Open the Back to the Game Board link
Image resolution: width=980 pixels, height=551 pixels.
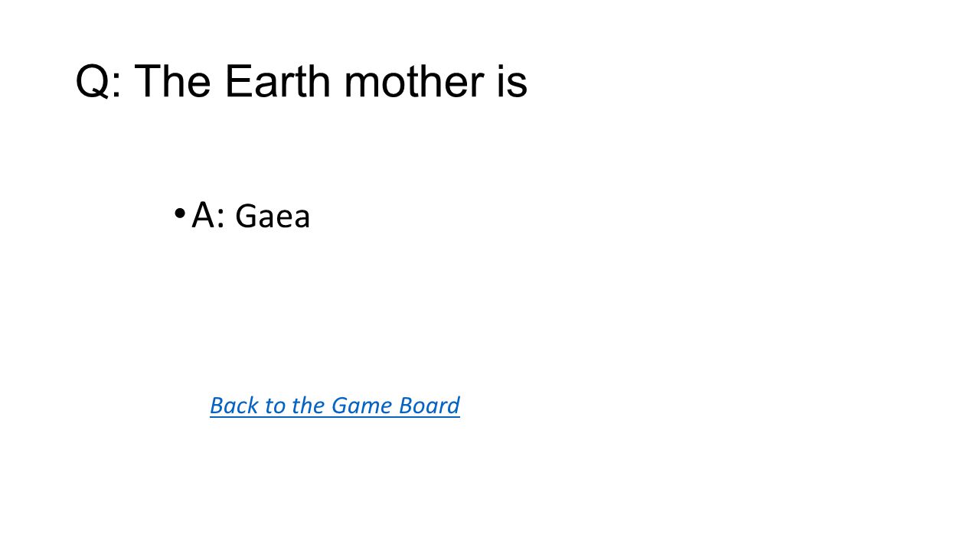(x=335, y=405)
